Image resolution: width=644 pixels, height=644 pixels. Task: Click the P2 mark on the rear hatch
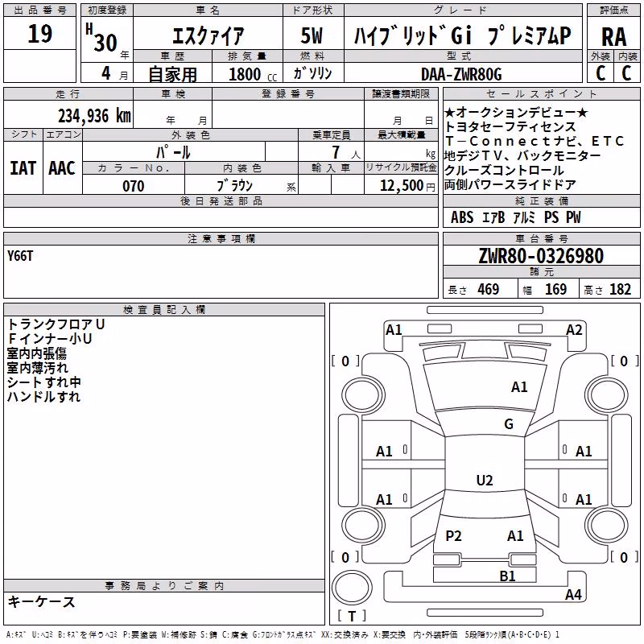pyautogui.click(x=453, y=535)
